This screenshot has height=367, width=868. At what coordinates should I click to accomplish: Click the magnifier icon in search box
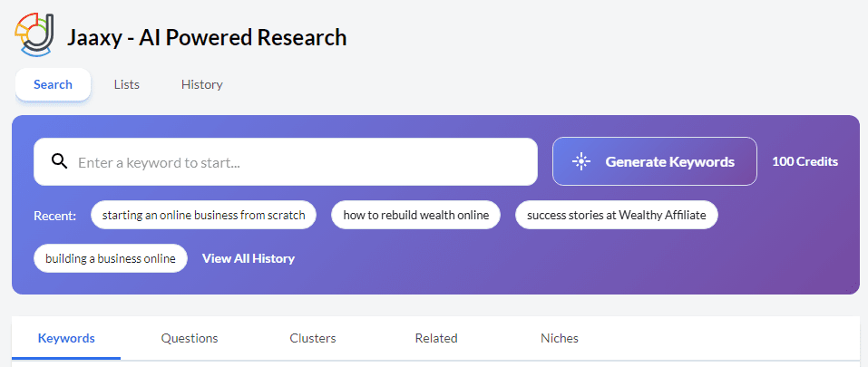click(x=60, y=162)
